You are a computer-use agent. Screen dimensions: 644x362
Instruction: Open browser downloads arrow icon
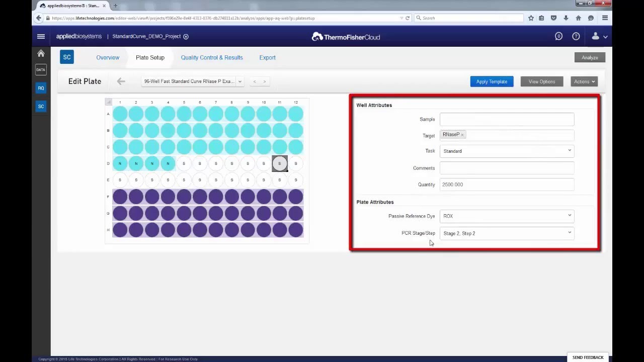566,18
